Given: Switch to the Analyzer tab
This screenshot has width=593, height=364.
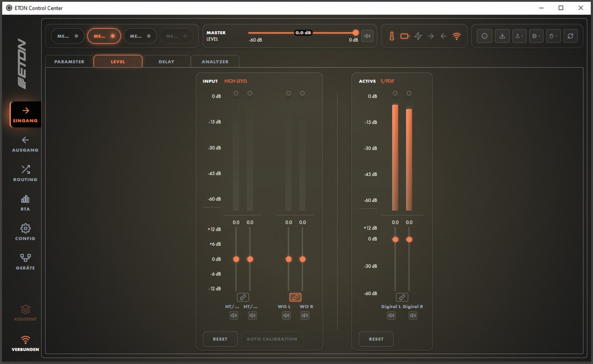Looking at the screenshot, I should [215, 62].
